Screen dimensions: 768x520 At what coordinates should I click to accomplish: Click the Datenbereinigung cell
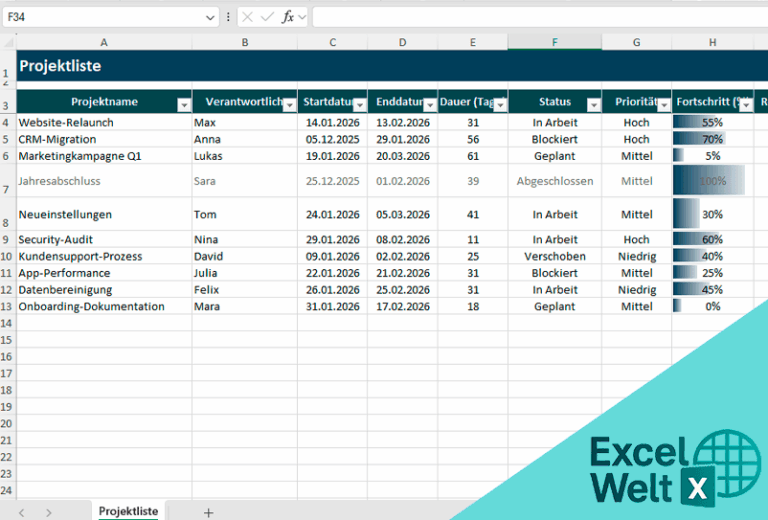point(104,290)
